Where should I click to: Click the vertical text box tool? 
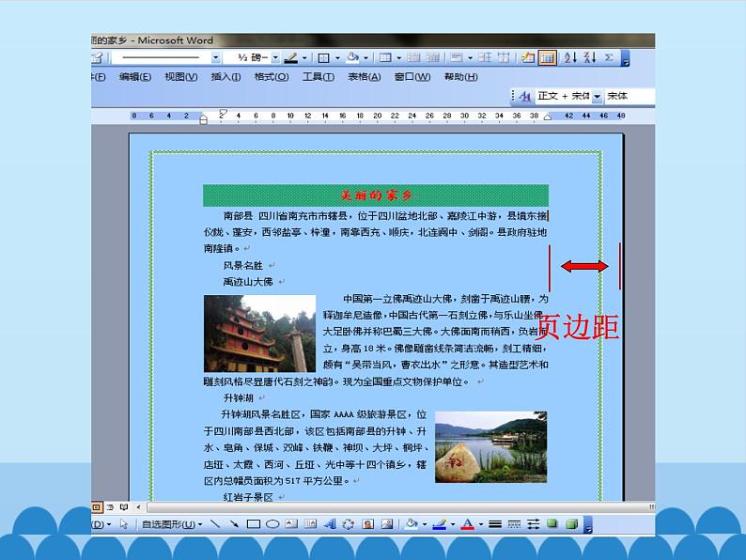click(x=310, y=524)
